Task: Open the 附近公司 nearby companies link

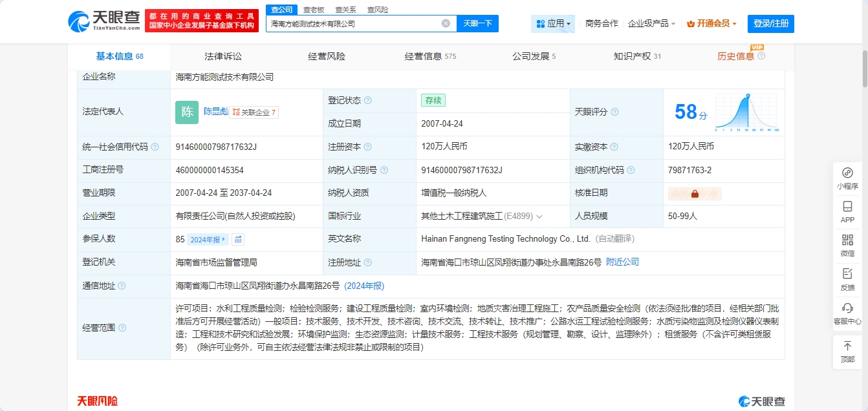Action: point(622,262)
